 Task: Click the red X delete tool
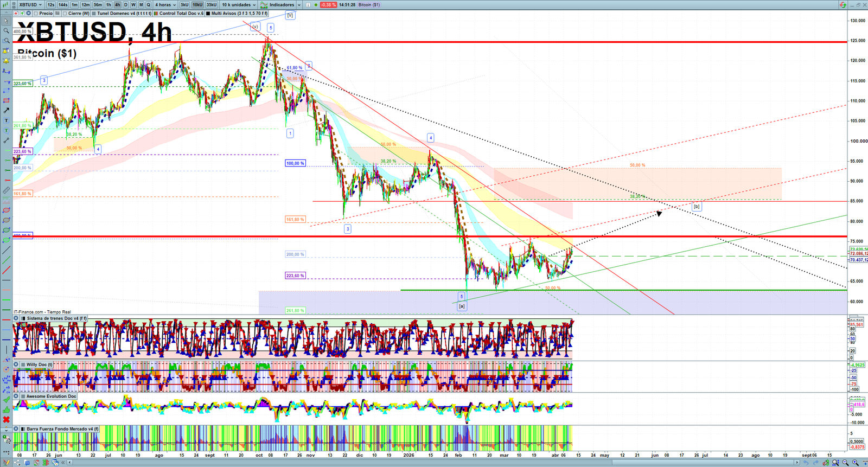6,419
